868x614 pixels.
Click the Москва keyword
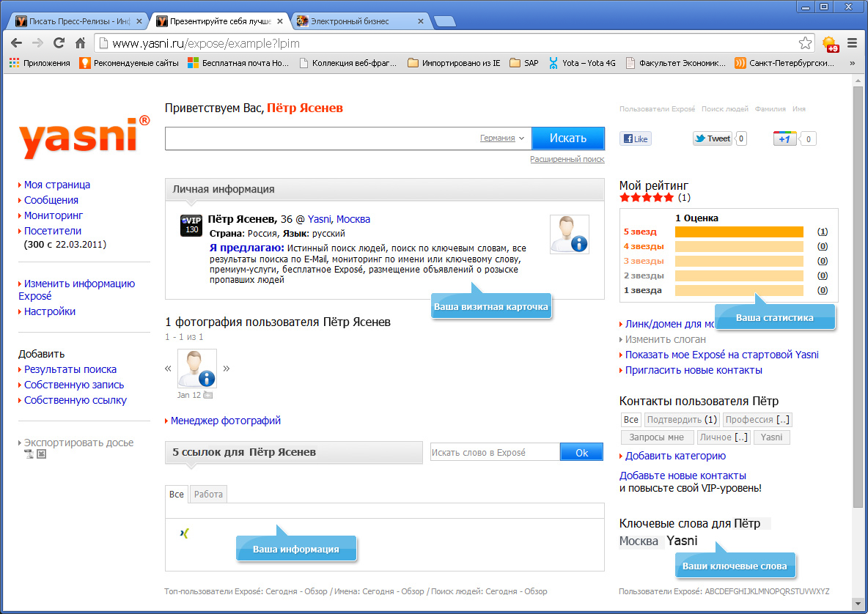point(639,541)
